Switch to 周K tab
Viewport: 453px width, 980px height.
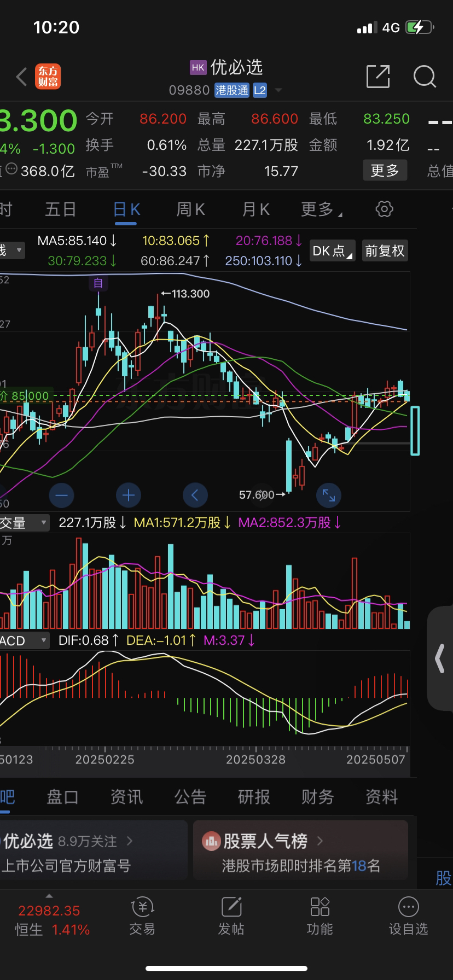point(190,209)
